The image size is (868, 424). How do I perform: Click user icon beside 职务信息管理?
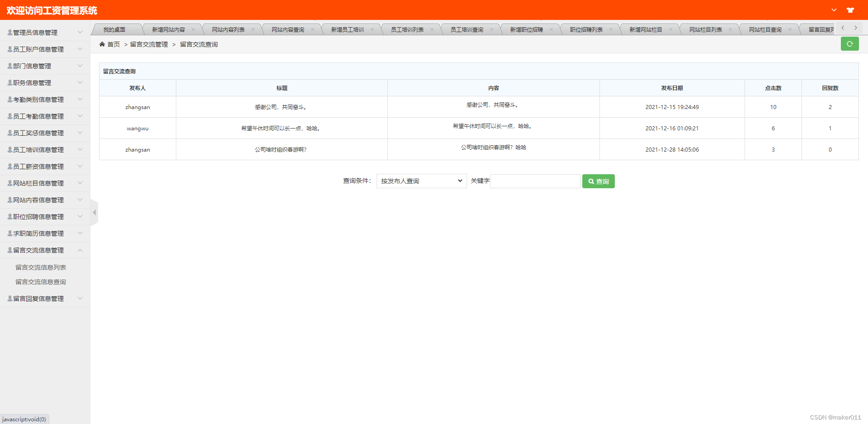click(10, 83)
